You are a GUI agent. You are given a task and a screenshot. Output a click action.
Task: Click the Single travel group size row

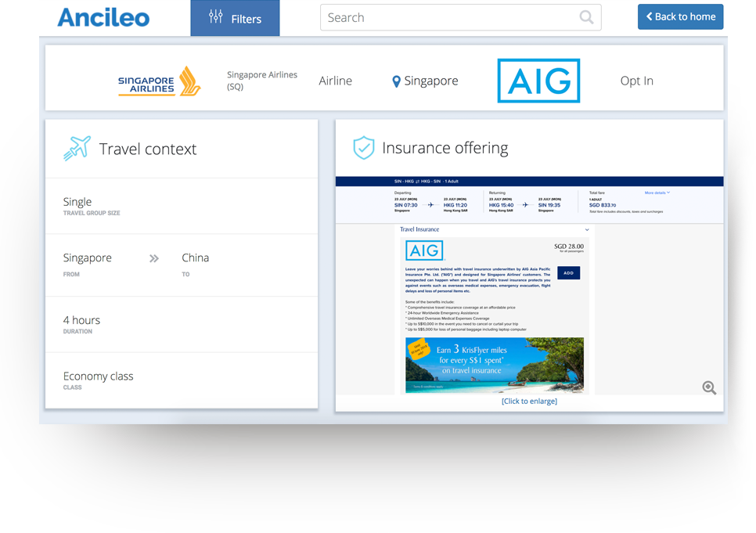pyautogui.click(x=182, y=206)
